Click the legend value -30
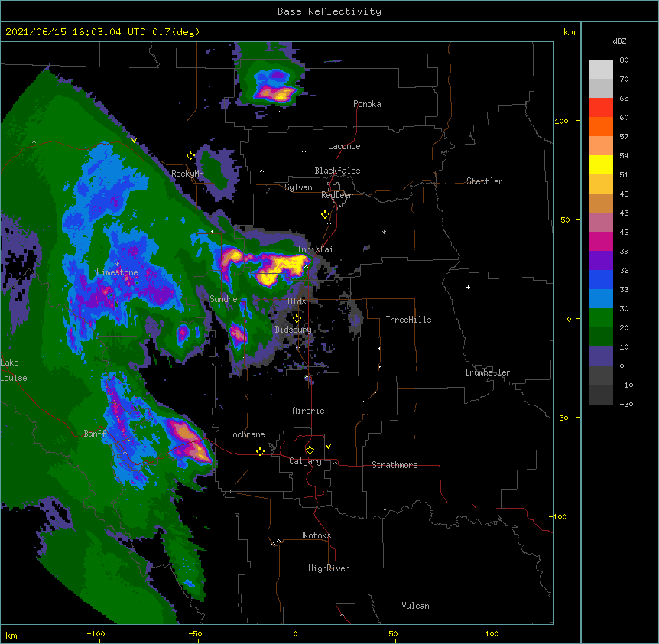 click(x=626, y=404)
